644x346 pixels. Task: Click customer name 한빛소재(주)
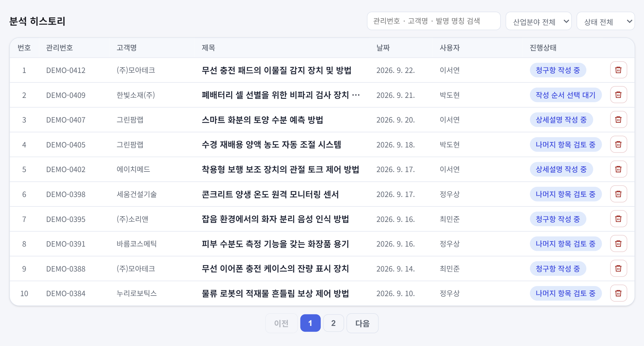tap(136, 95)
